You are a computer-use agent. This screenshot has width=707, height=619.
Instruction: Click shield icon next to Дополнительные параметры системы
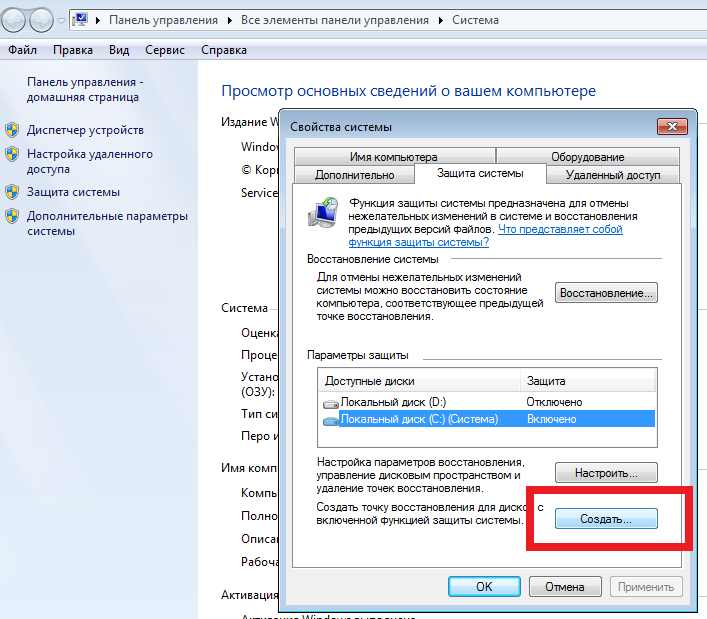(12, 216)
